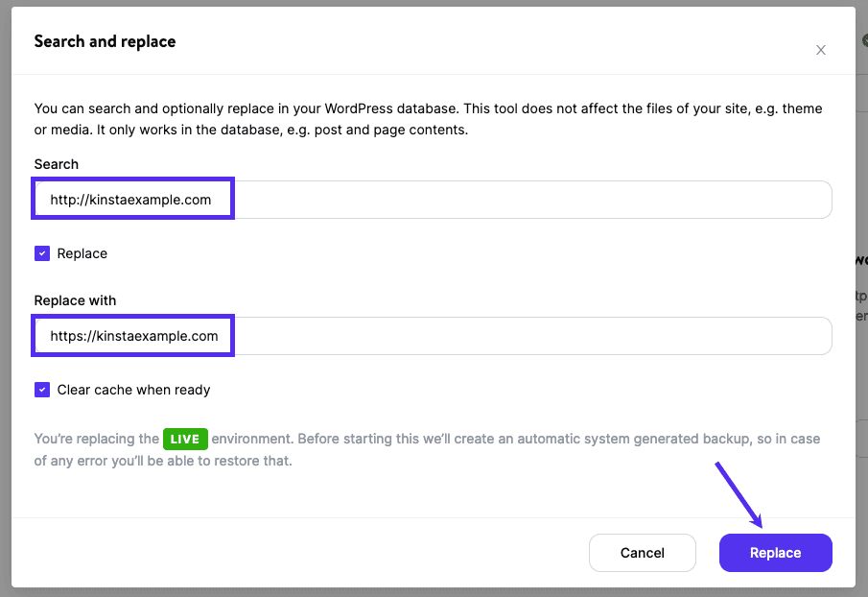The width and height of the screenshot is (868, 597).
Task: Click the Search and replace dialog title
Action: [x=105, y=41]
